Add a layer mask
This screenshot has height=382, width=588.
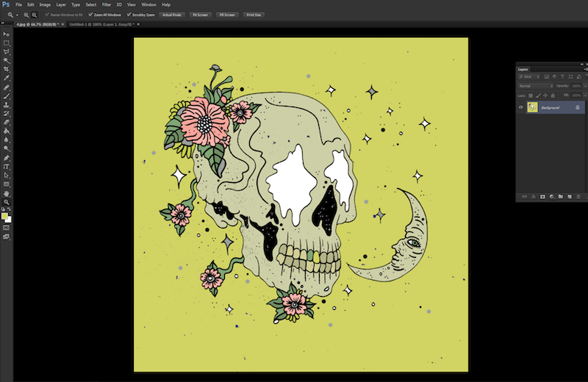click(542, 196)
